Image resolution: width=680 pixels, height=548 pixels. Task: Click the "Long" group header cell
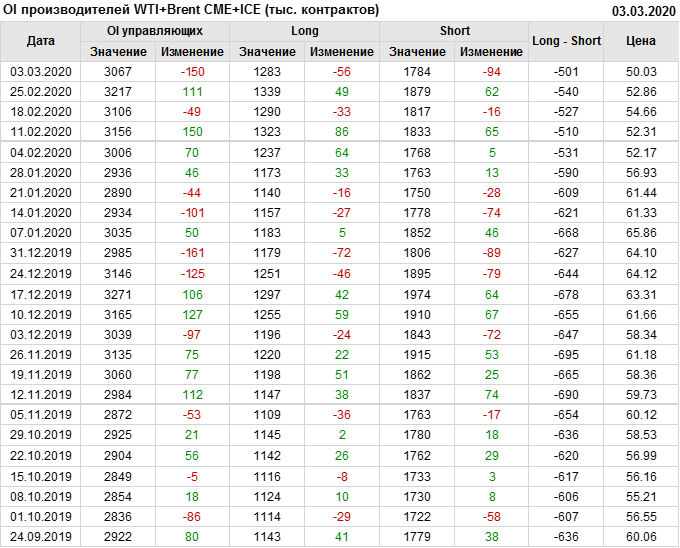305,31
